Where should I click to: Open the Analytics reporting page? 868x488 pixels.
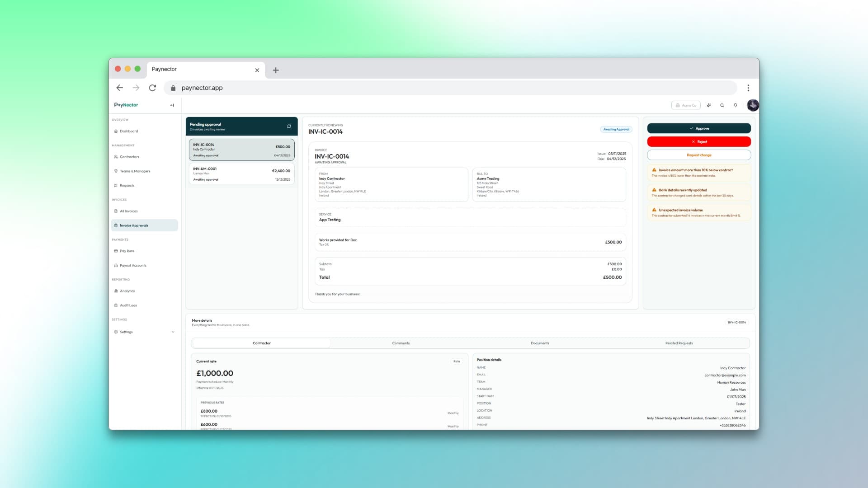tap(127, 291)
